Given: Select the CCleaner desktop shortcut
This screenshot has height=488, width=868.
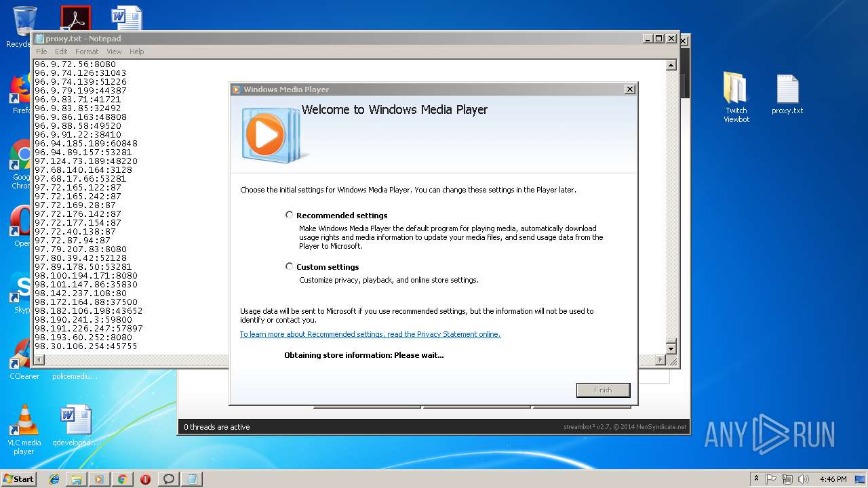Looking at the screenshot, I should click(x=24, y=359).
